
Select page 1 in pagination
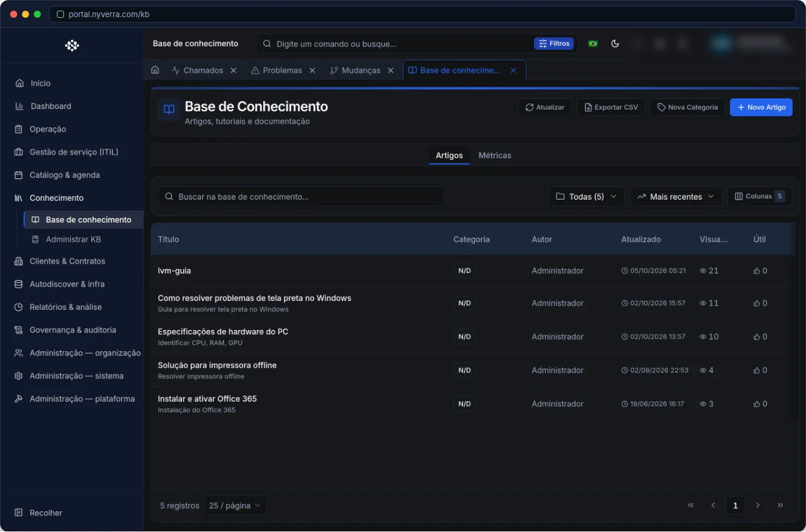[735, 505]
